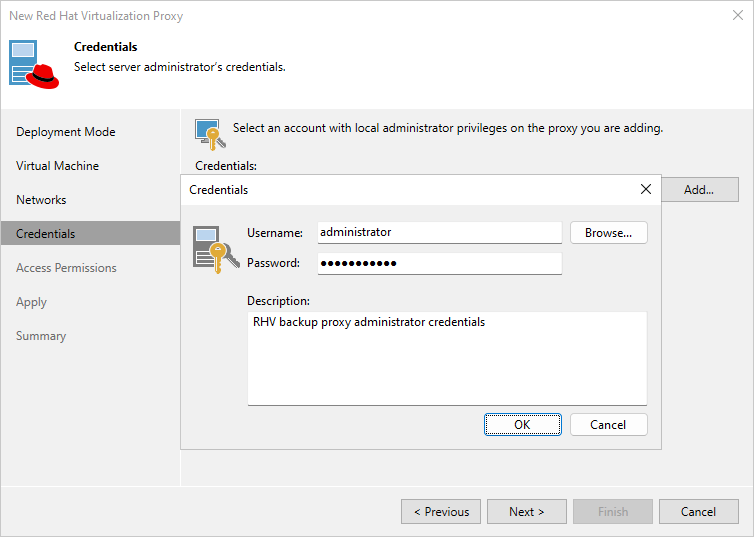Open the Deployment Mode step
754x537 pixels.
pyautogui.click(x=66, y=132)
